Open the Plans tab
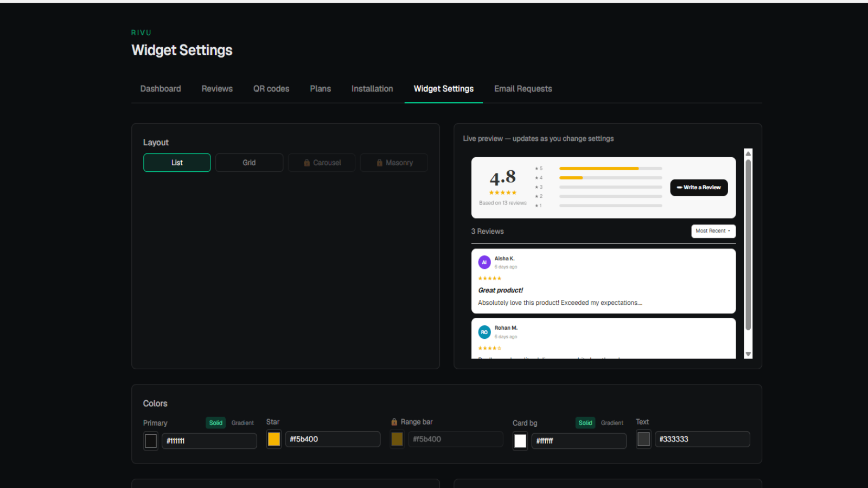 321,89
